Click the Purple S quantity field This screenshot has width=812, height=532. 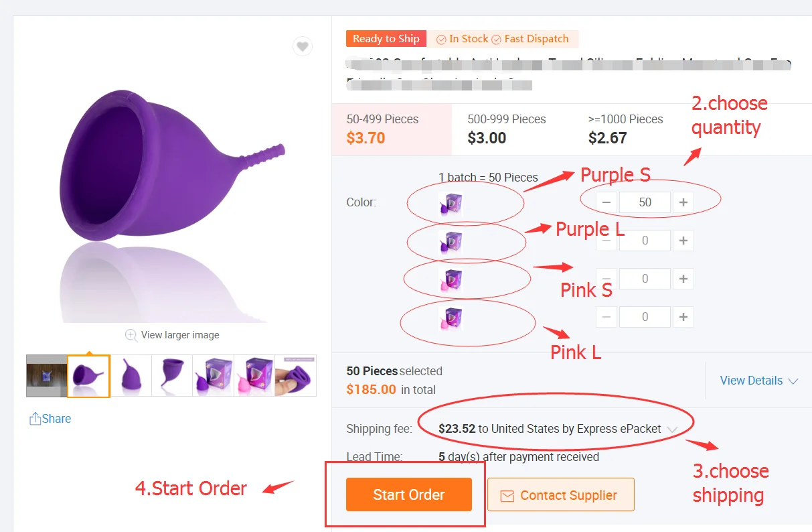point(645,202)
